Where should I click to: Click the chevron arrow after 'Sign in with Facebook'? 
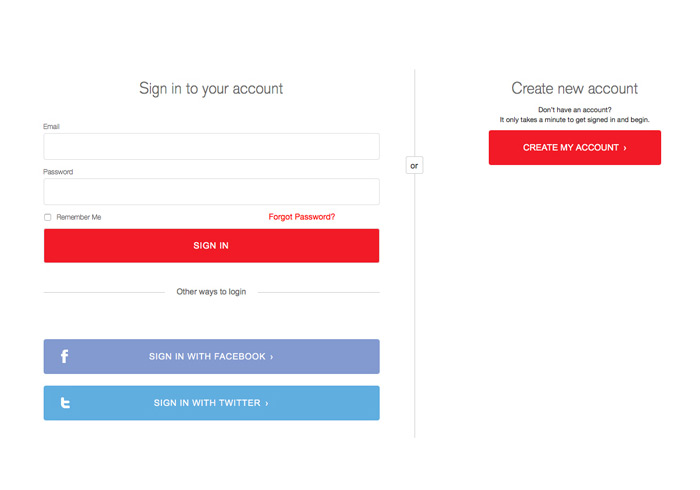pos(271,357)
